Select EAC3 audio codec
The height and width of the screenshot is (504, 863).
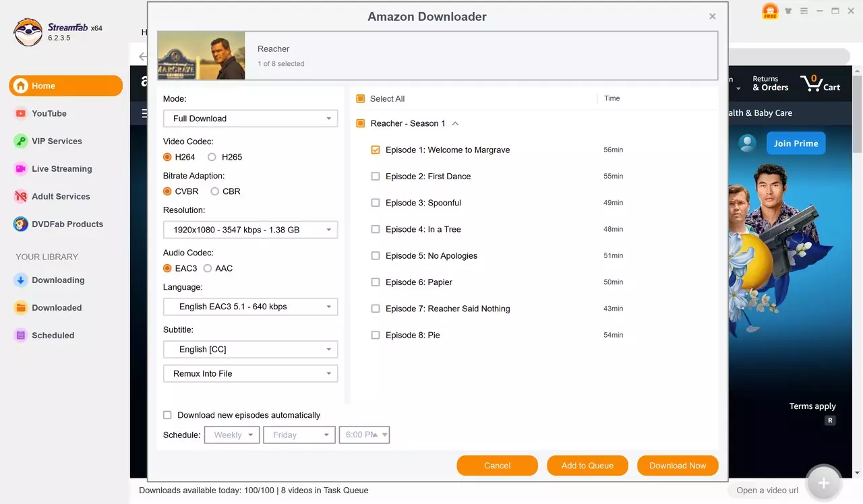coord(167,268)
